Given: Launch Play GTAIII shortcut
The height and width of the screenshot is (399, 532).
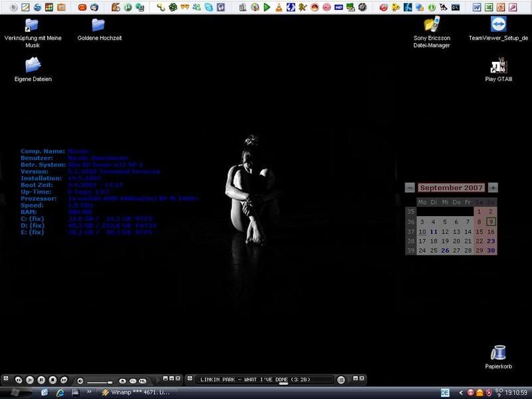Looking at the screenshot, I should click(498, 65).
